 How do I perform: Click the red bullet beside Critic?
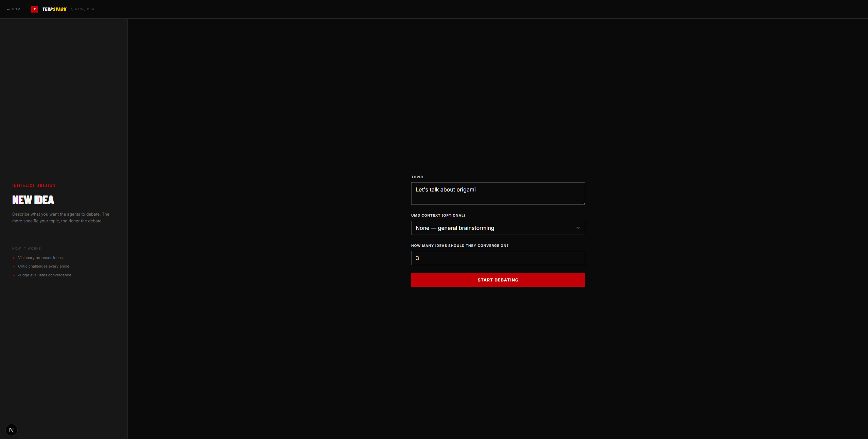point(14,267)
